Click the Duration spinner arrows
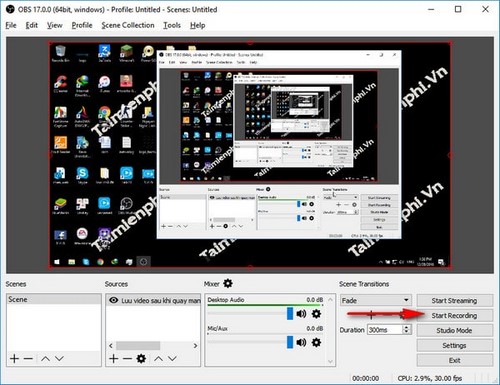 tap(406, 330)
